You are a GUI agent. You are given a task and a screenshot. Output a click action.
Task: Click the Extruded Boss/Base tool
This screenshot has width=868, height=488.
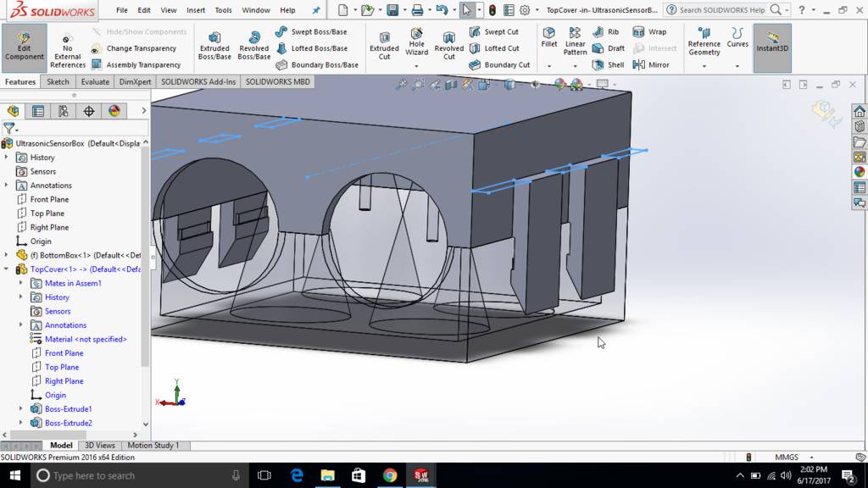214,46
